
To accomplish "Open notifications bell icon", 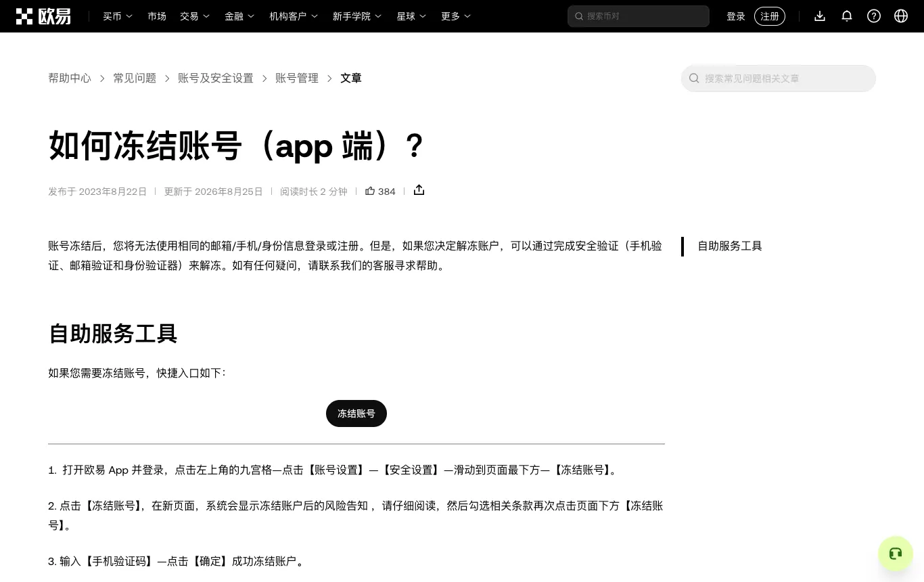I will pyautogui.click(x=847, y=16).
